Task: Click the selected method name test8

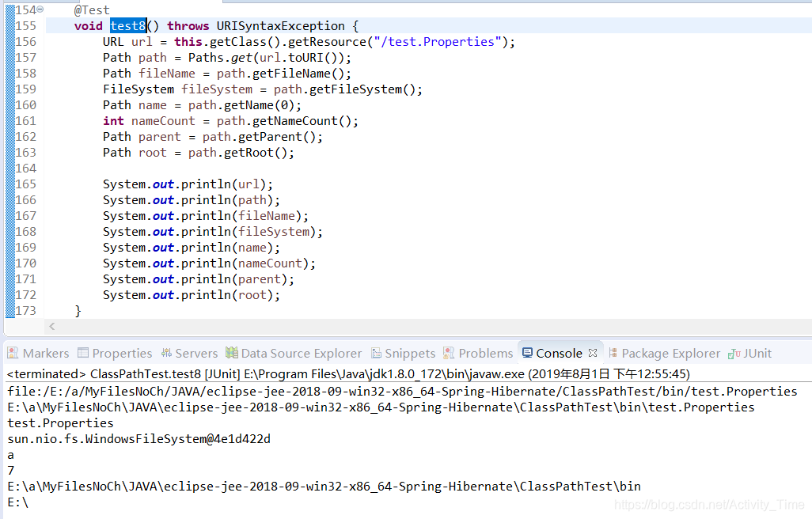Action: point(128,26)
